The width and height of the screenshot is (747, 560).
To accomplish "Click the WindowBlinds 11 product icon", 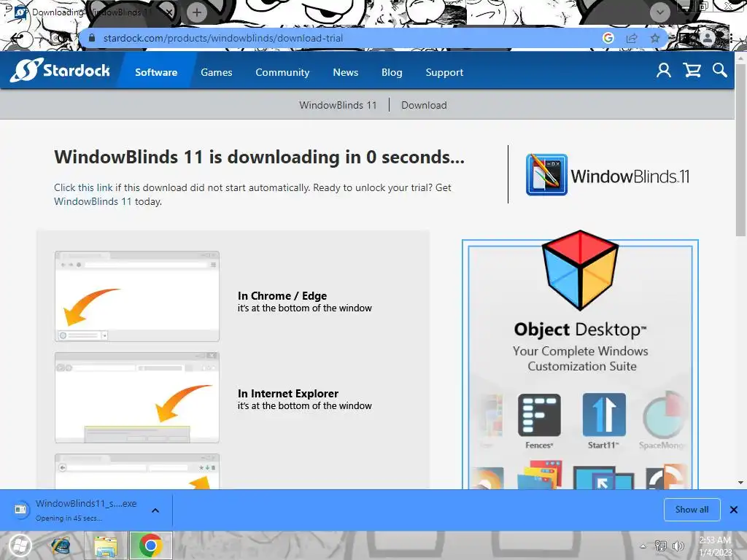I will pyautogui.click(x=546, y=174).
